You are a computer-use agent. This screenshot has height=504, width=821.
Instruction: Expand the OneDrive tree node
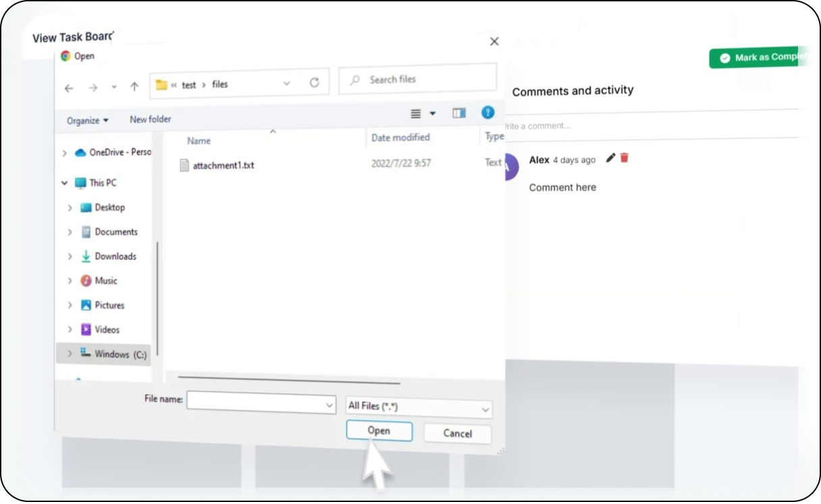pyautogui.click(x=65, y=153)
